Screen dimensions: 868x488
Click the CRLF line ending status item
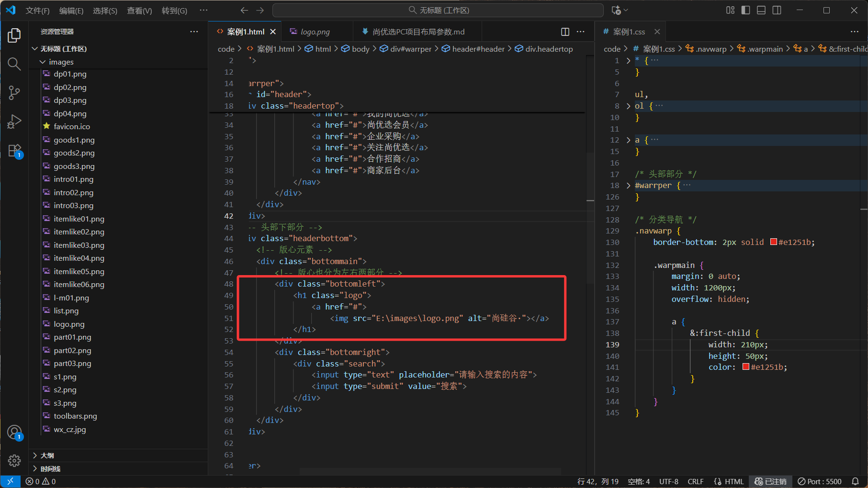(696, 481)
